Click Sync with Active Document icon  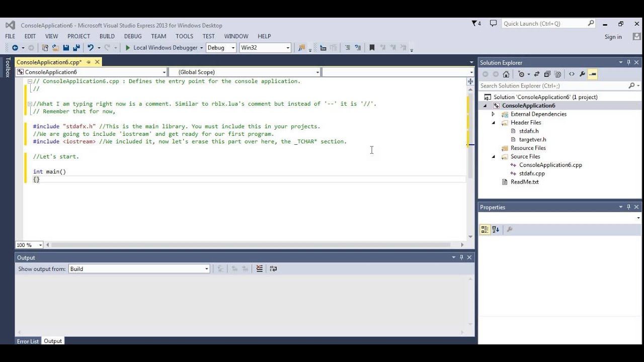coord(537,74)
